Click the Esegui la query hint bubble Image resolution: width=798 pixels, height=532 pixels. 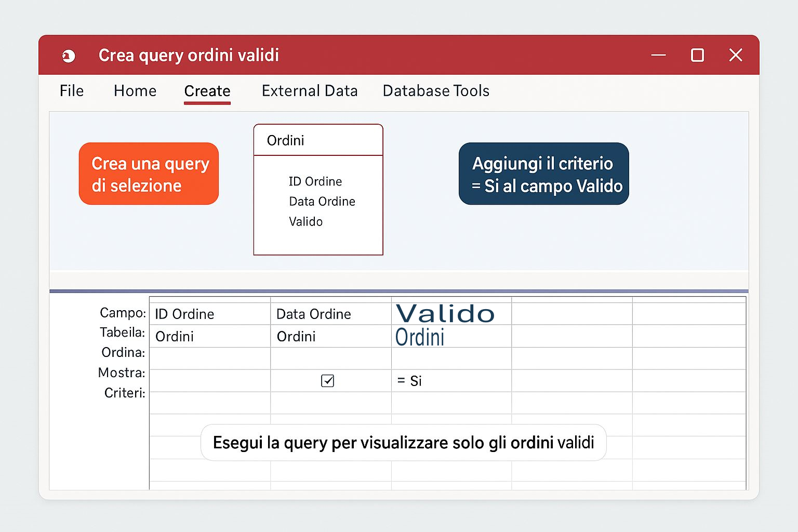403,443
